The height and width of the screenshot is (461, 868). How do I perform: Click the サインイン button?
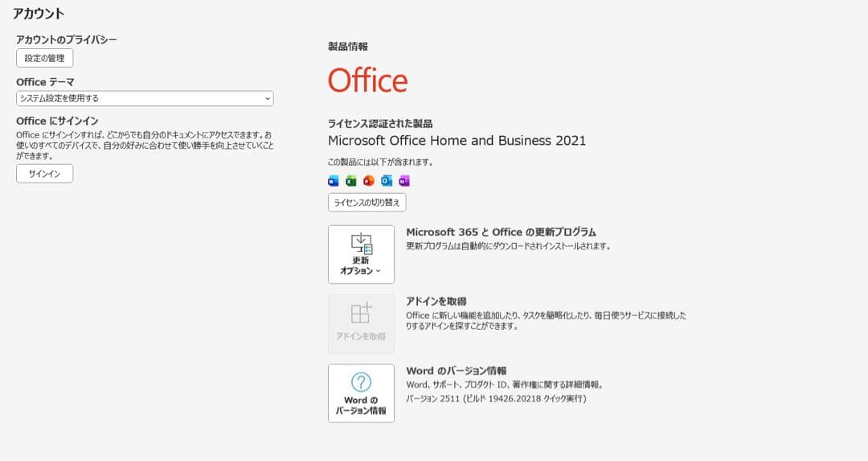tap(44, 174)
